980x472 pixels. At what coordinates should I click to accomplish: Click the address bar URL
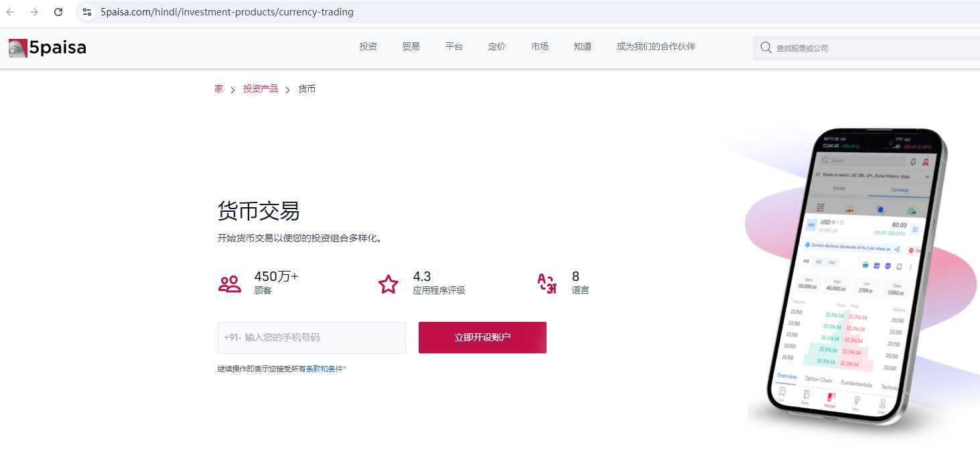pyautogui.click(x=227, y=12)
